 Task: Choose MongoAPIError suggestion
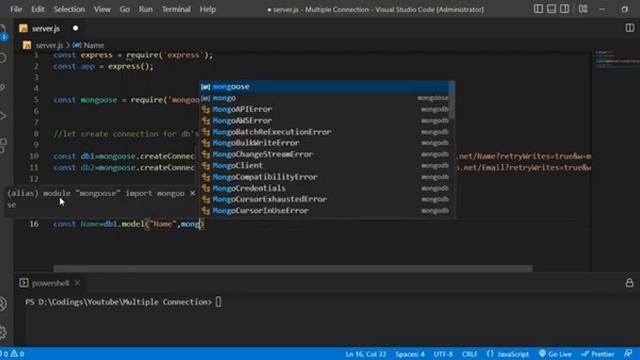coord(324,109)
